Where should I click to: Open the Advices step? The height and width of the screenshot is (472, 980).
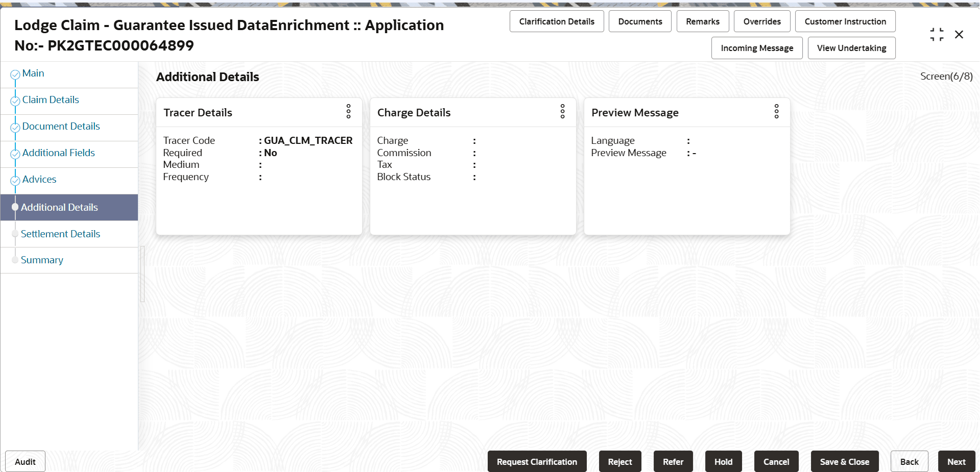point(39,180)
